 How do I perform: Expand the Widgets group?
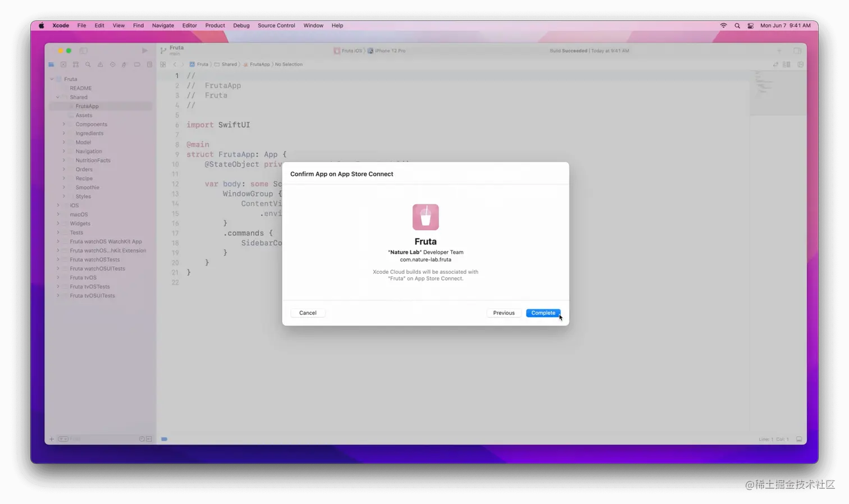pyautogui.click(x=58, y=223)
